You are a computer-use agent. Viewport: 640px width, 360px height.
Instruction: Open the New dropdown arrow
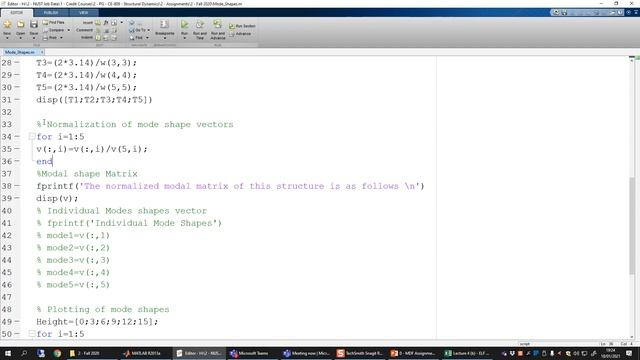point(7,38)
